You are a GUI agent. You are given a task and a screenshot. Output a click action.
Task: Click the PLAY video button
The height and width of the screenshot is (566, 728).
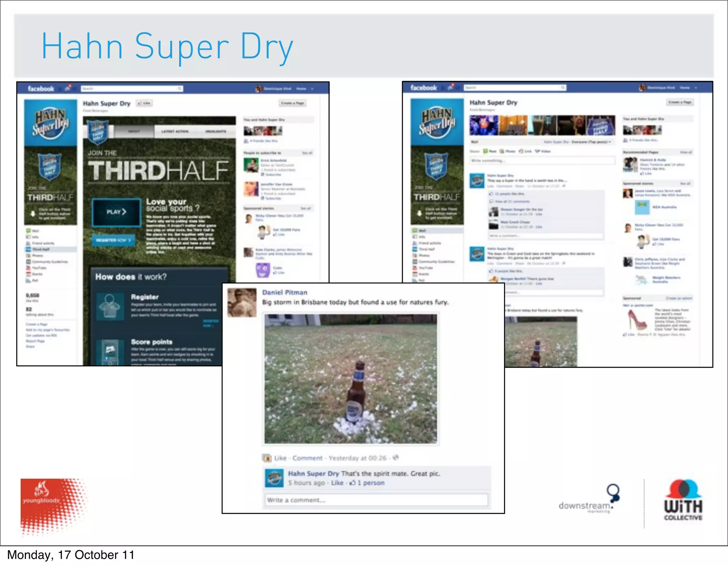117,212
